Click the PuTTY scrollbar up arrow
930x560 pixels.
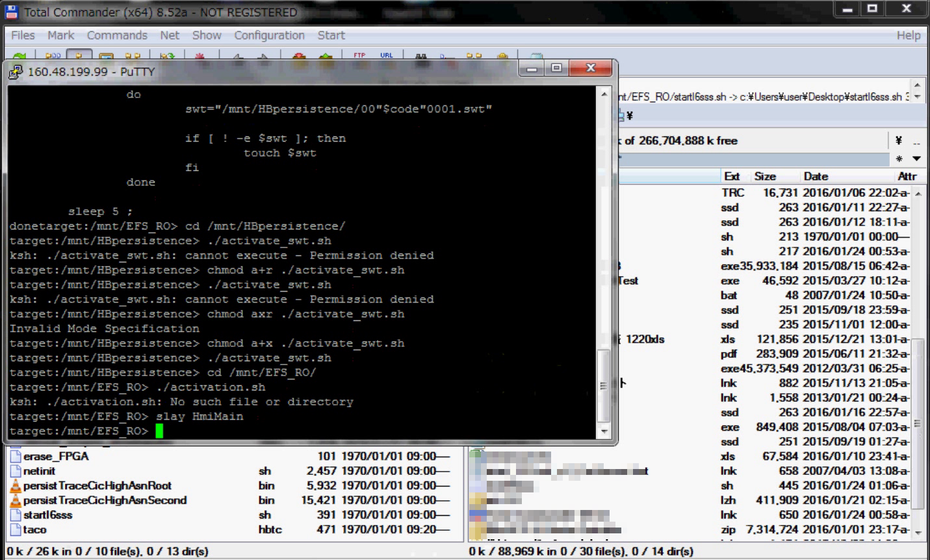(x=604, y=95)
